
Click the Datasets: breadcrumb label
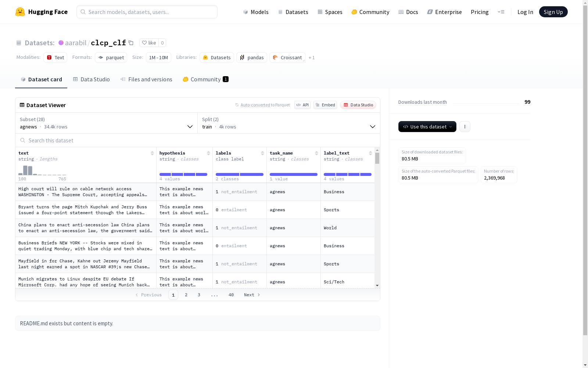pyautogui.click(x=40, y=43)
